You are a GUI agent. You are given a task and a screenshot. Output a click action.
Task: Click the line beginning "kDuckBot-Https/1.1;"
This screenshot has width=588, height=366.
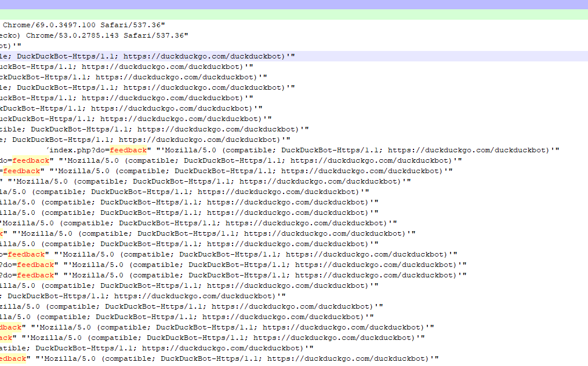(131, 109)
